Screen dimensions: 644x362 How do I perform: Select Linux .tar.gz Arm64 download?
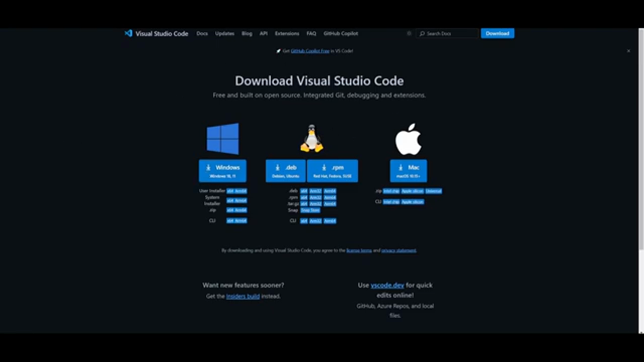[330, 204]
